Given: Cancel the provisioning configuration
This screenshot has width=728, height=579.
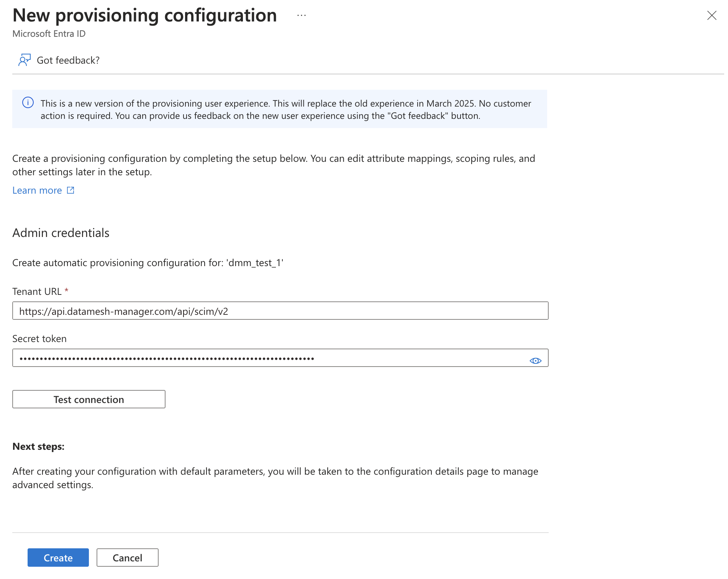Looking at the screenshot, I should (x=127, y=558).
